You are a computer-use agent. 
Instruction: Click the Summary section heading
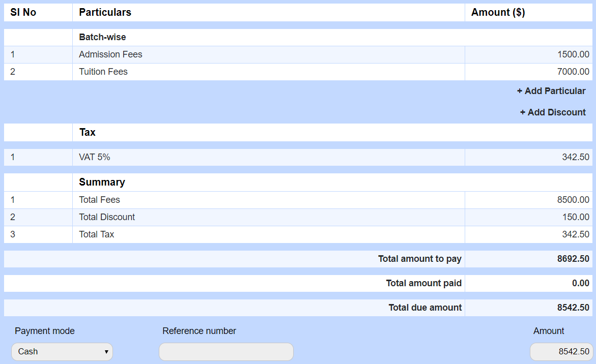coord(102,182)
